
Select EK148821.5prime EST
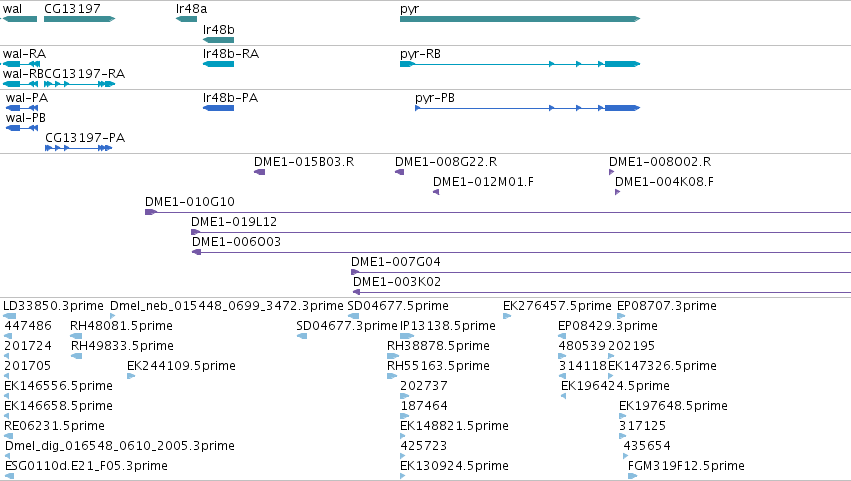[x=403, y=436]
